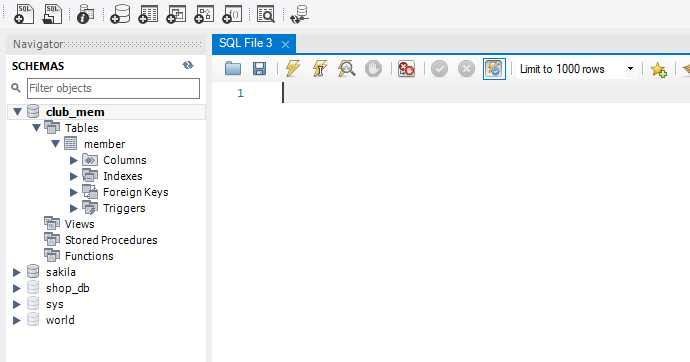Create new function icon
The image size is (690, 362).
tap(232, 14)
